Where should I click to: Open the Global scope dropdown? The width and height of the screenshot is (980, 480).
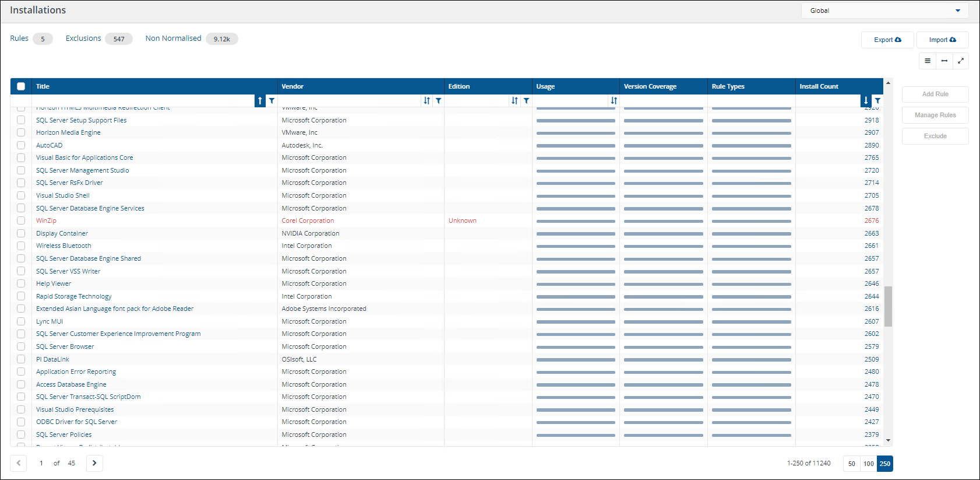[x=884, y=10]
